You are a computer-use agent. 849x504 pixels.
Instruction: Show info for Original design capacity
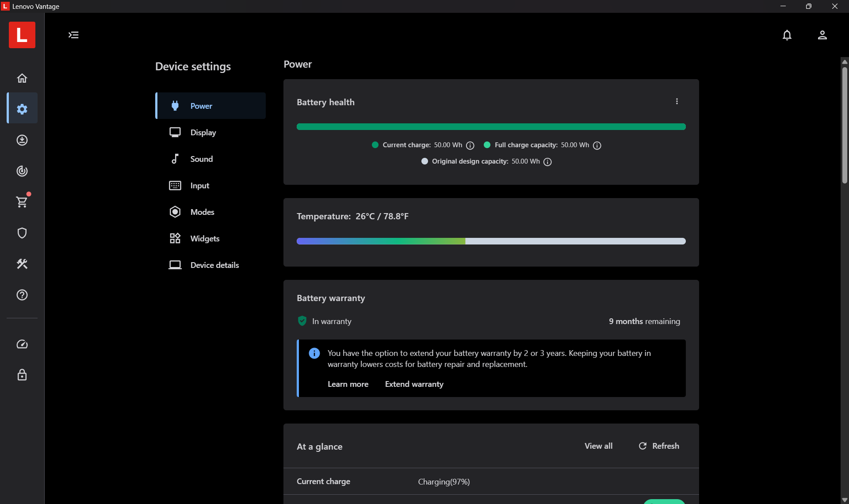547,162
